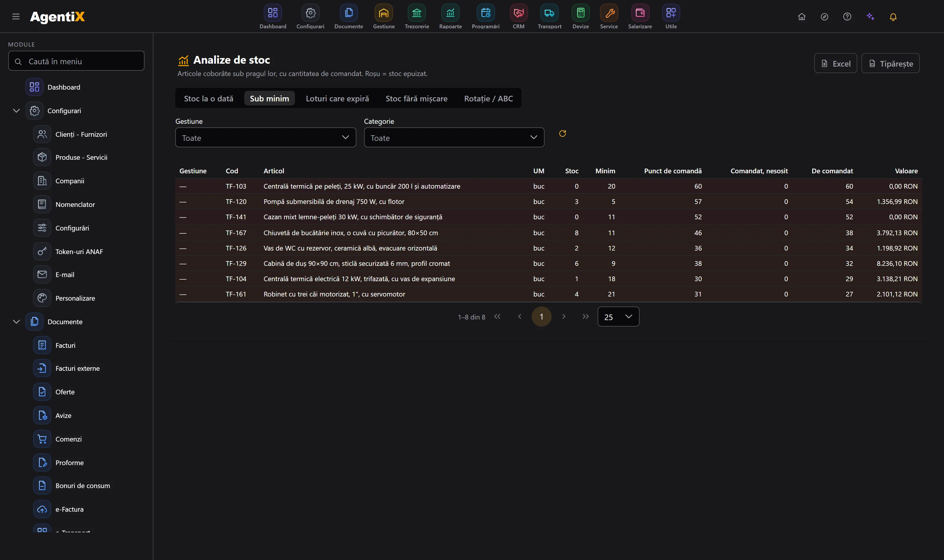Open the Gestiune module in top bar

point(383,17)
